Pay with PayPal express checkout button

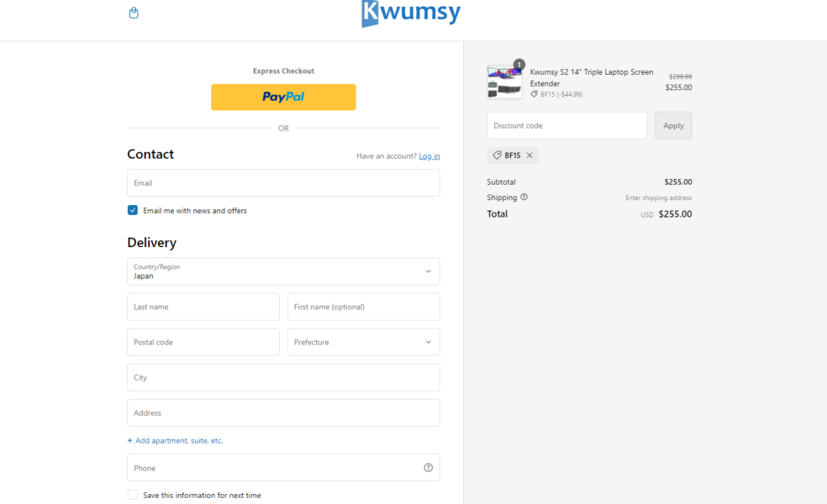tap(283, 97)
